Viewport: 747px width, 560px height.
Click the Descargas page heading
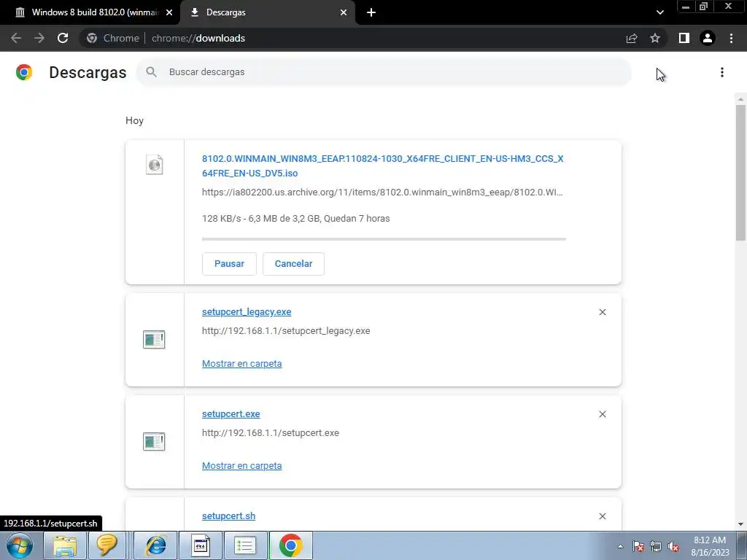[x=88, y=72]
